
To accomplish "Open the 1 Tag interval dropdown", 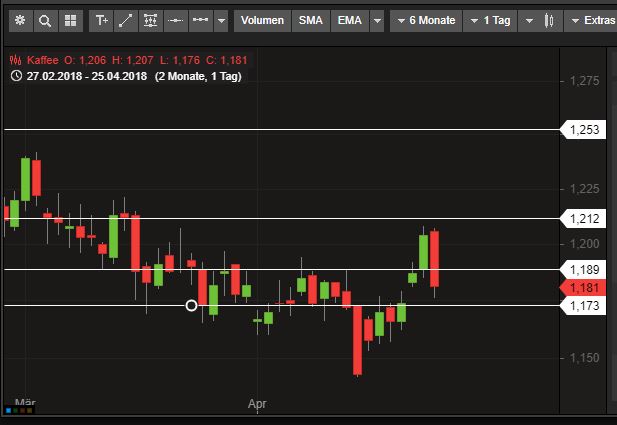I will pos(490,20).
